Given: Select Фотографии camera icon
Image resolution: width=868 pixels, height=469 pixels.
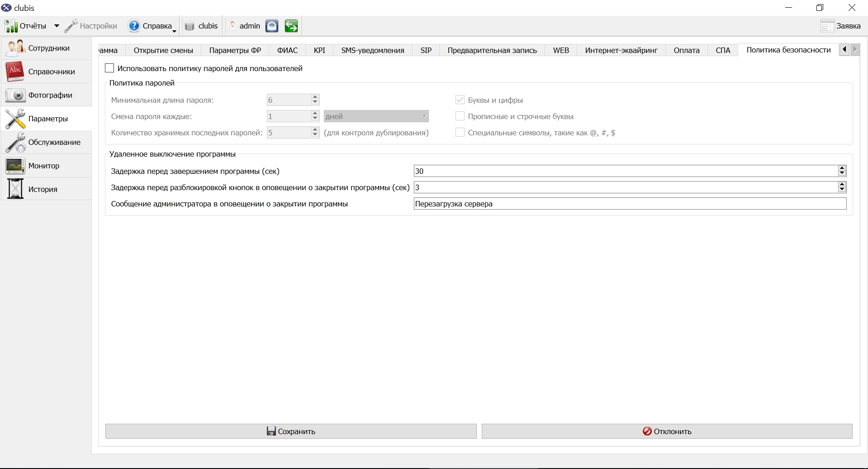Looking at the screenshot, I should click(15, 95).
